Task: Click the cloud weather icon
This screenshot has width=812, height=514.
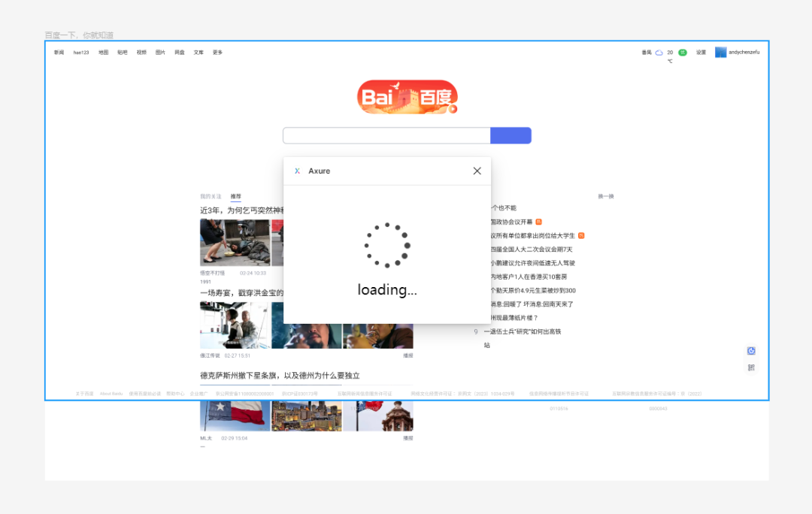Action: 659,53
